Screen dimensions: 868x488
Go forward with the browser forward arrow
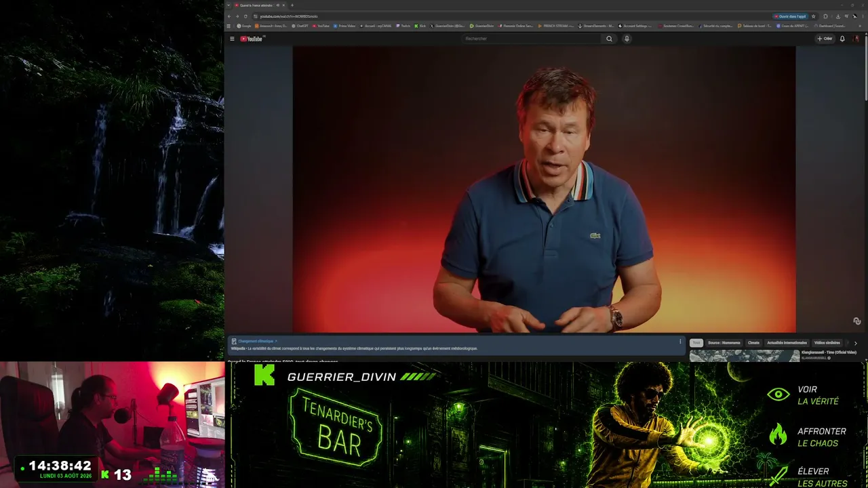point(237,16)
